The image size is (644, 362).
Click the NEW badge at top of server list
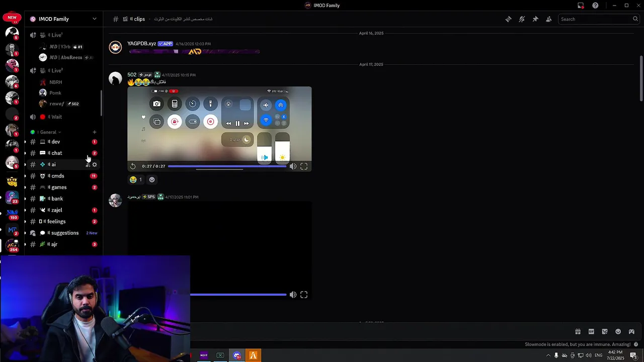[x=12, y=18]
